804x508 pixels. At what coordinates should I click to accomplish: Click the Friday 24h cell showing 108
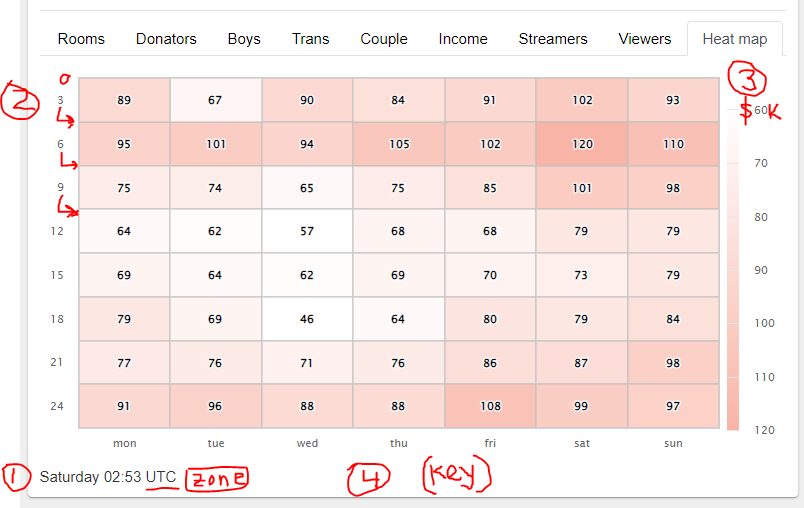(x=490, y=406)
